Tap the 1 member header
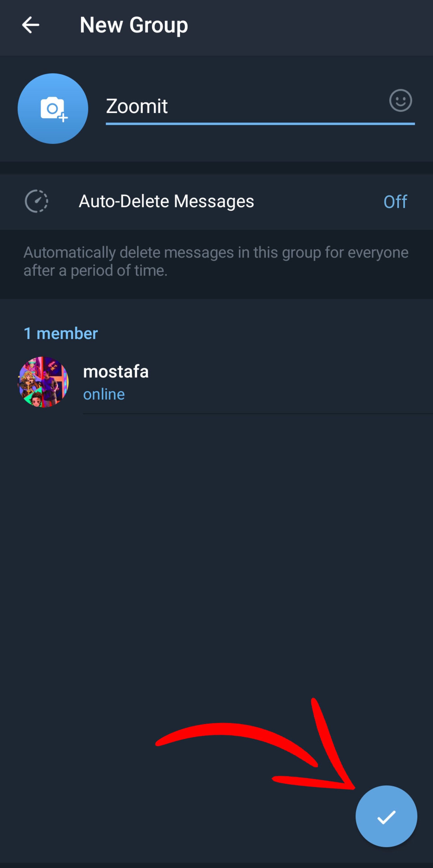 [x=61, y=334]
